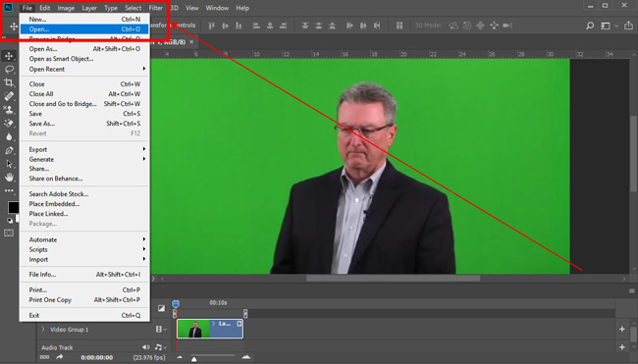Click the Share icon at top right
The image size is (638, 364).
(628, 26)
